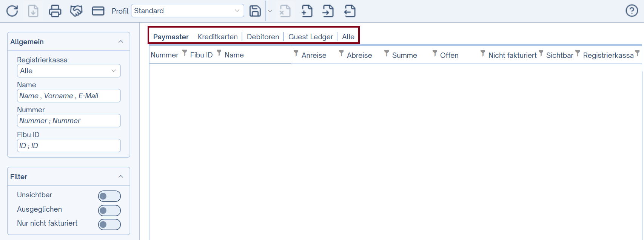Toggle the Ausgeglichen switch
Viewport: 644px width, 240px height.
pos(109,211)
